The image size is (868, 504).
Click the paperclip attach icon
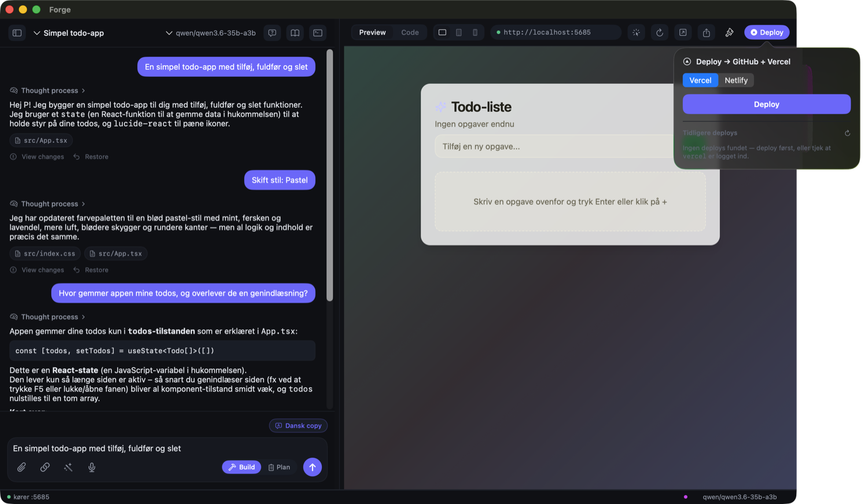[21, 467]
